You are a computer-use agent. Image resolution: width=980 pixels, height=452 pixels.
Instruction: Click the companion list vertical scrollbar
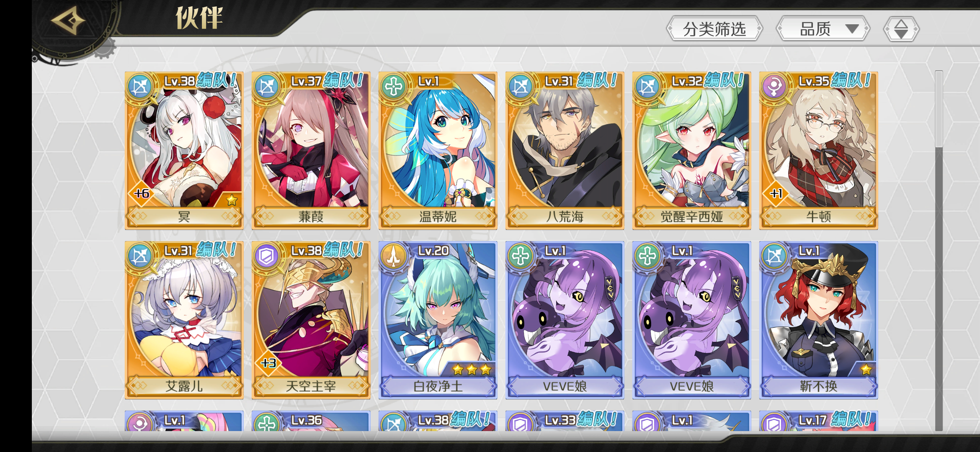pyautogui.click(x=939, y=250)
